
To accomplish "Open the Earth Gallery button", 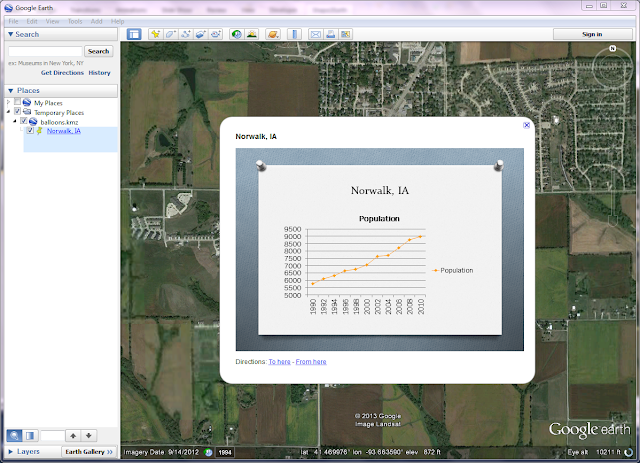I will coord(89,452).
